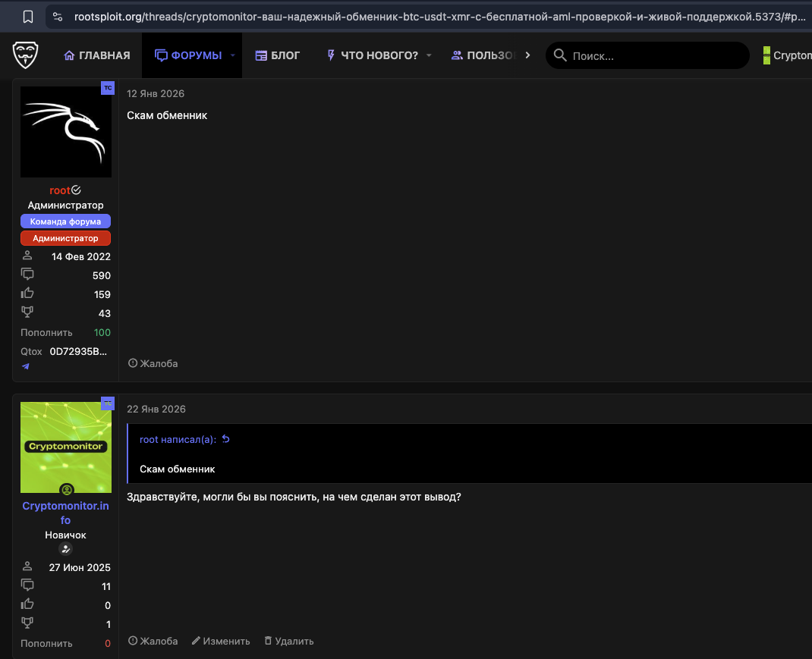
Task: Click Удалить to delete the reply
Action: pos(288,642)
